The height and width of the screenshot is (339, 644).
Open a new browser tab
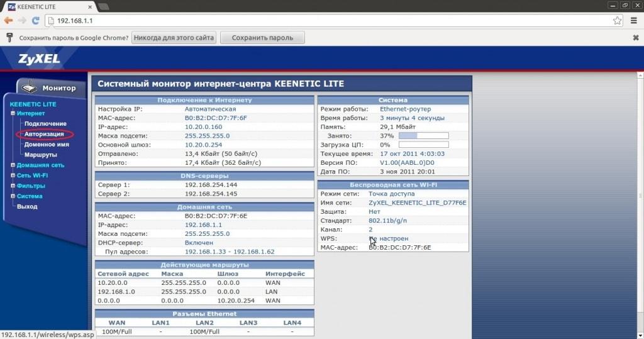(104, 6)
